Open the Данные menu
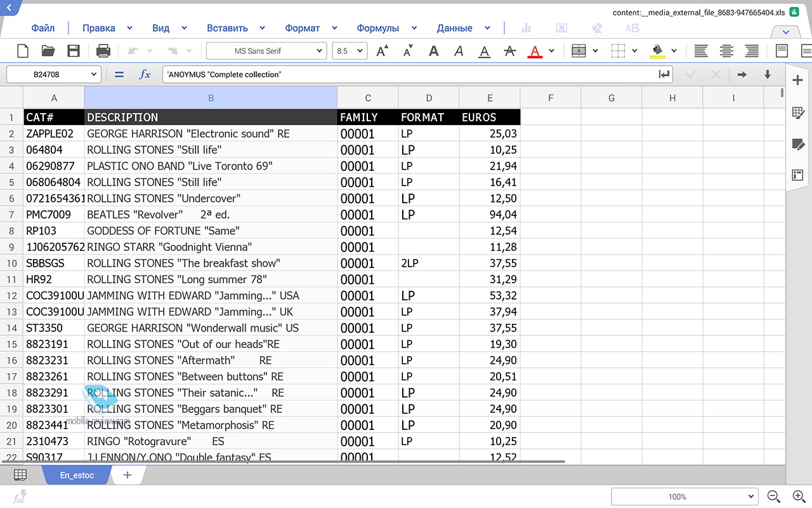812x508 pixels. 454,28
